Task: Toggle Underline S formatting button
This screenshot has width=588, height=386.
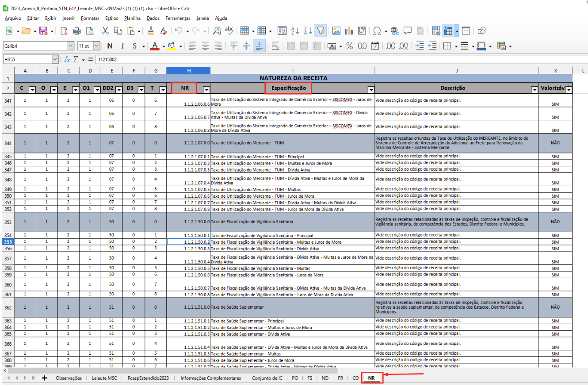Action: click(x=135, y=46)
